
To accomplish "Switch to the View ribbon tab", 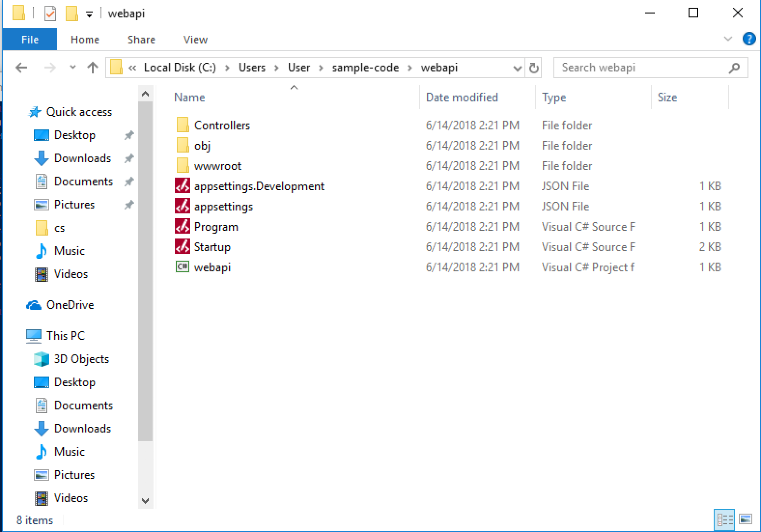I will (195, 40).
